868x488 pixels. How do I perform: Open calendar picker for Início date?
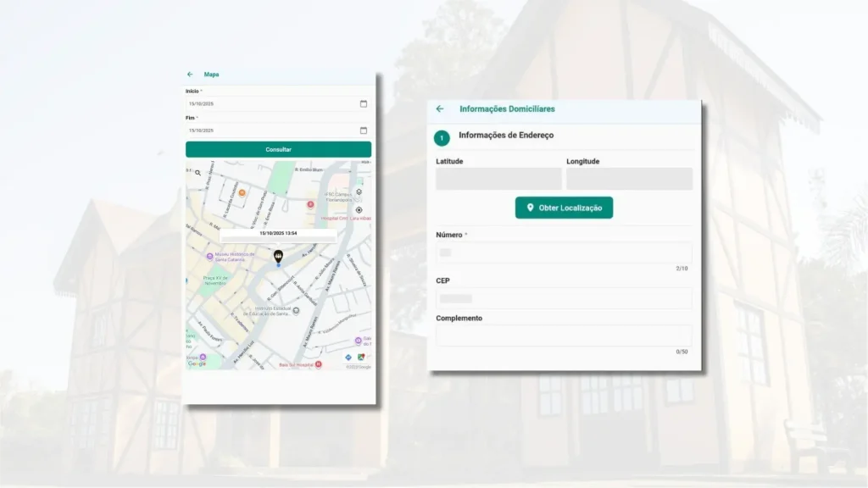tap(364, 103)
